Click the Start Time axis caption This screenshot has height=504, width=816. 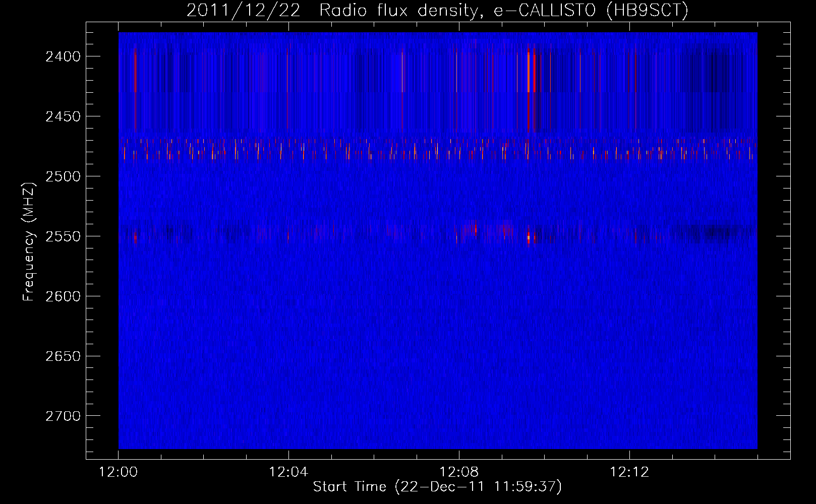pyautogui.click(x=437, y=487)
